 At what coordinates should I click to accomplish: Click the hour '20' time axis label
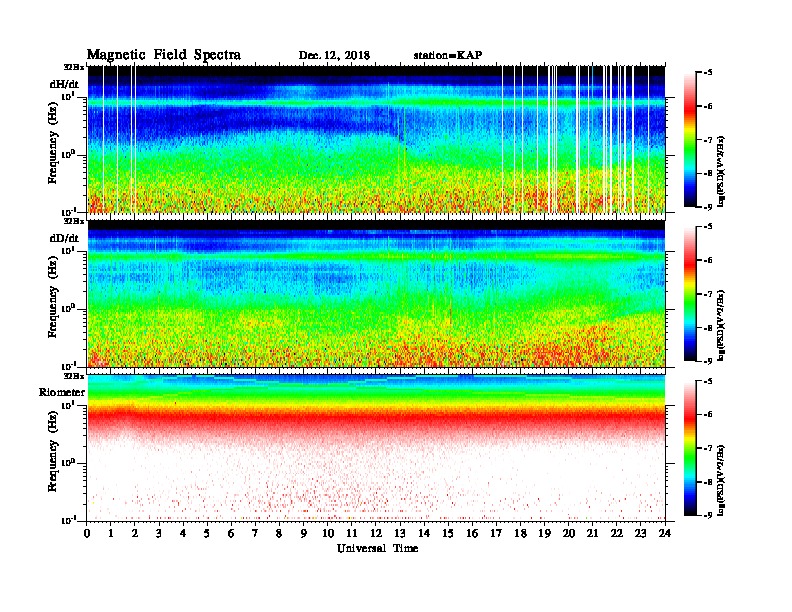[569, 533]
